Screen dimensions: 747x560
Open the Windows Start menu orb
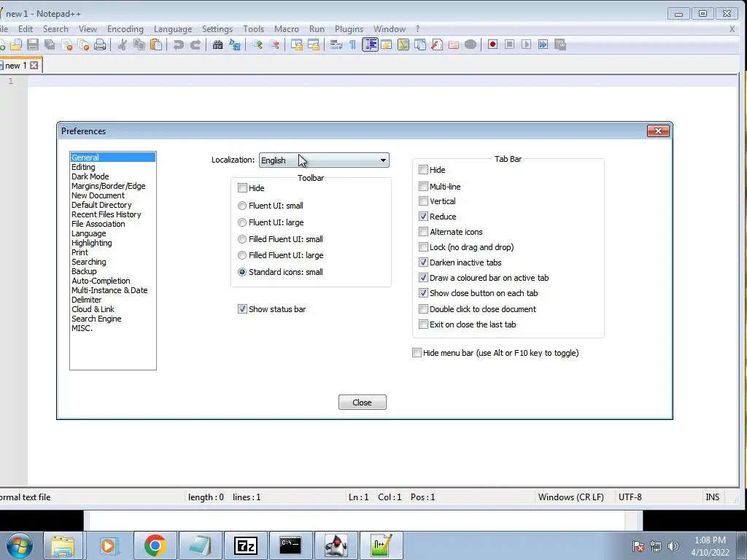click(x=19, y=545)
